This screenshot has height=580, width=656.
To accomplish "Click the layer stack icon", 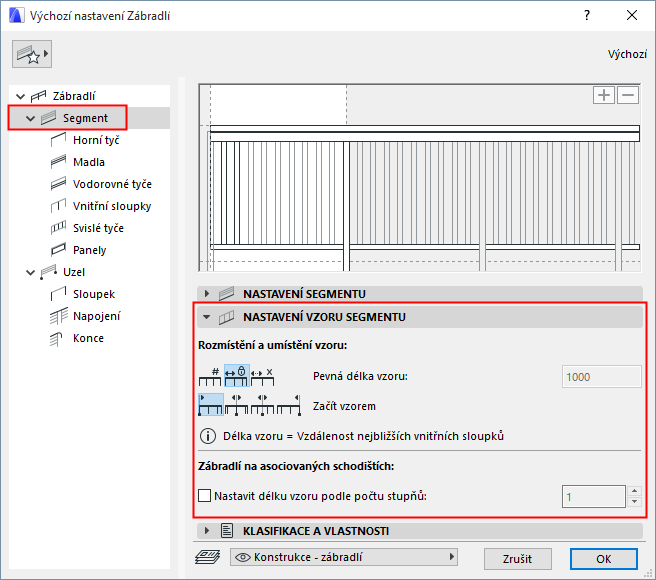I will pyautogui.click(x=208, y=557).
